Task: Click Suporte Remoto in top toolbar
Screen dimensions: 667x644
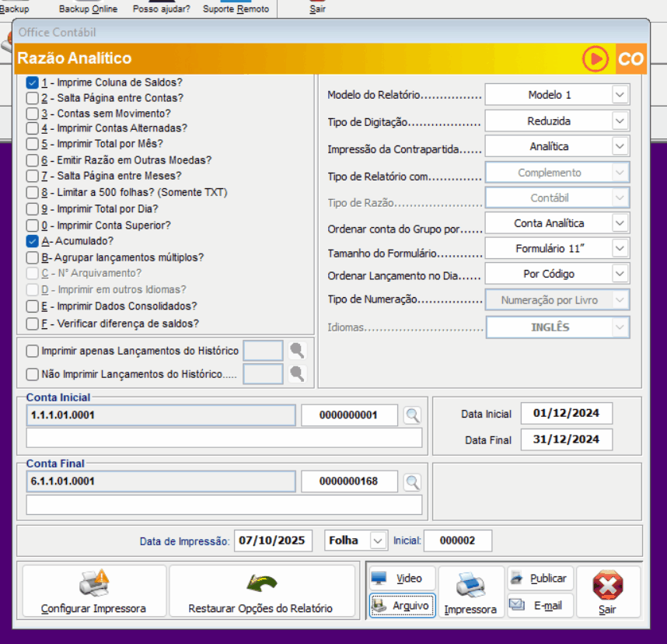Action: pyautogui.click(x=236, y=9)
